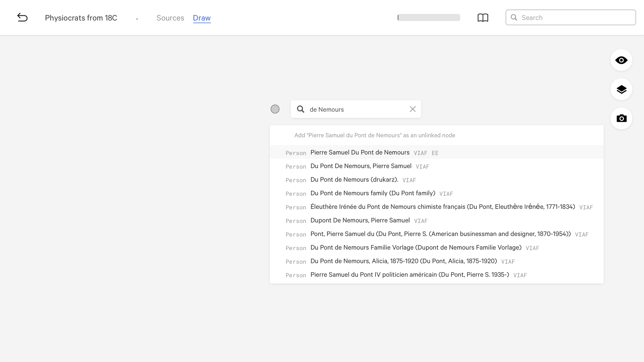Click the EE tag on first result
Viewport: 644px width, 362px height.
point(435,153)
